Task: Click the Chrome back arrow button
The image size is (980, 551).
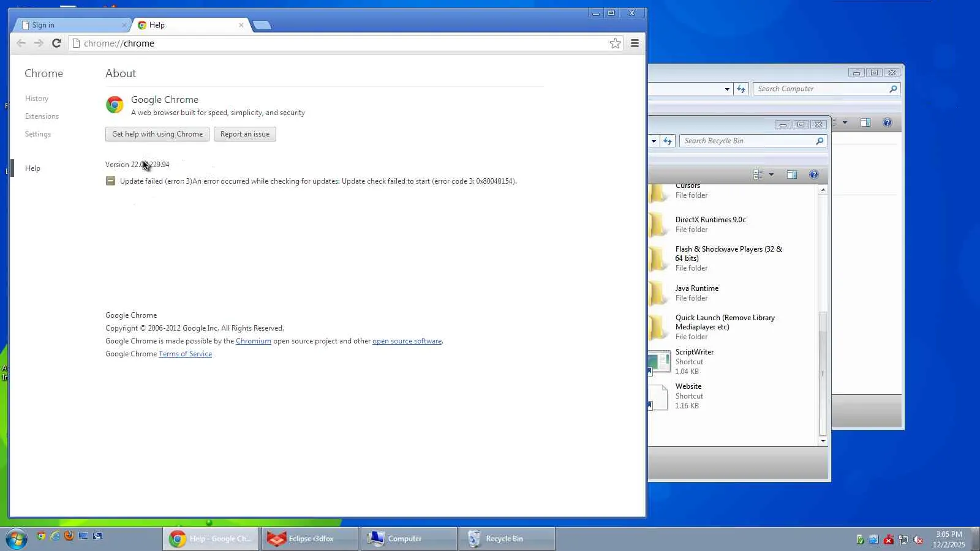Action: [x=21, y=43]
